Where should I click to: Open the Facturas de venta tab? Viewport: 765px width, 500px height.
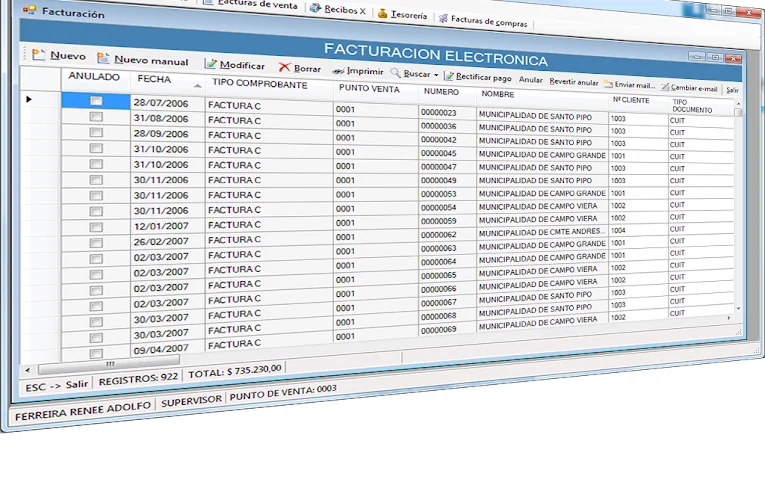tap(251, 3)
